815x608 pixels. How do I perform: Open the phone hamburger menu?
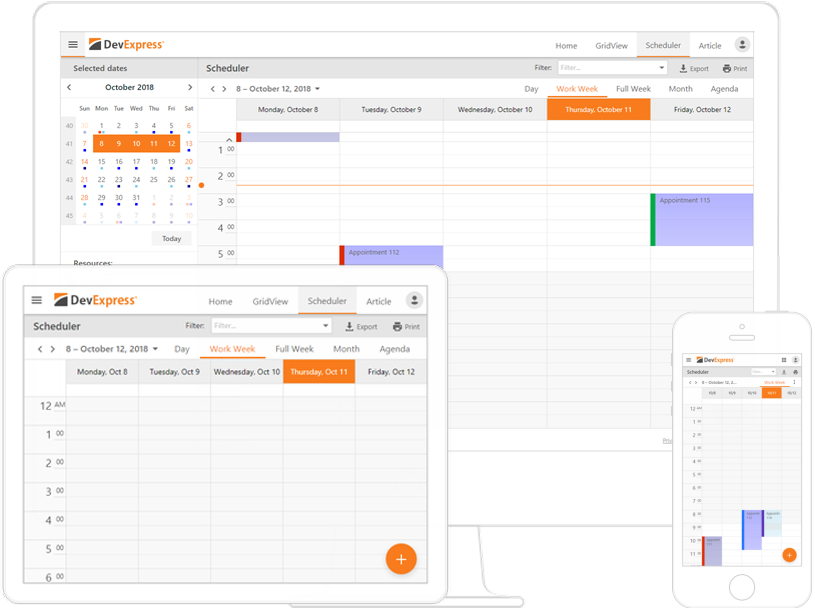(688, 360)
